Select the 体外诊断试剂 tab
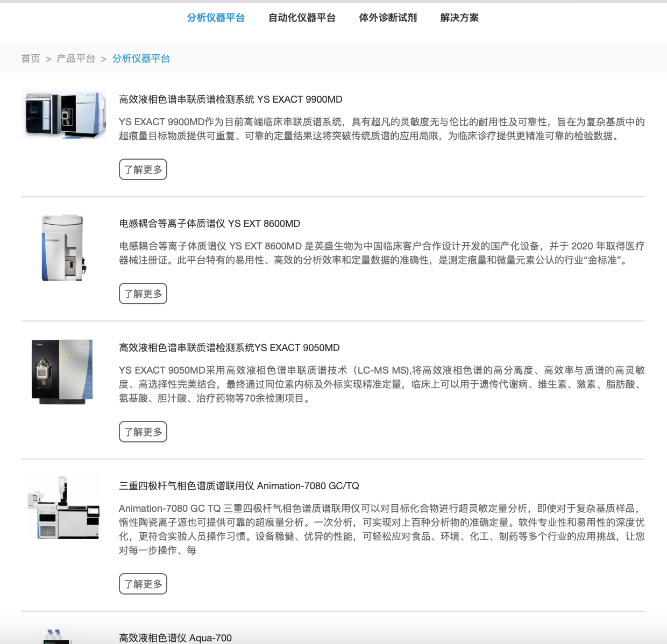Viewport: 667px width, 644px height. [388, 18]
